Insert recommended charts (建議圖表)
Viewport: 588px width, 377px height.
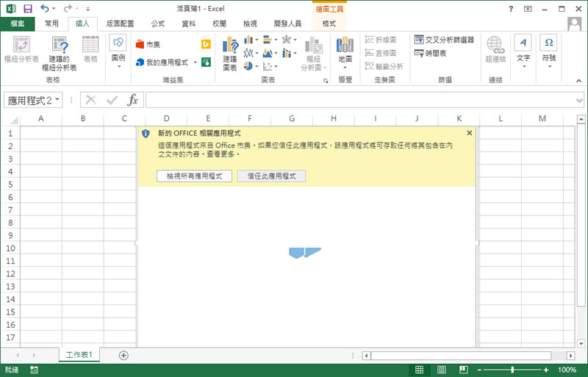230,53
